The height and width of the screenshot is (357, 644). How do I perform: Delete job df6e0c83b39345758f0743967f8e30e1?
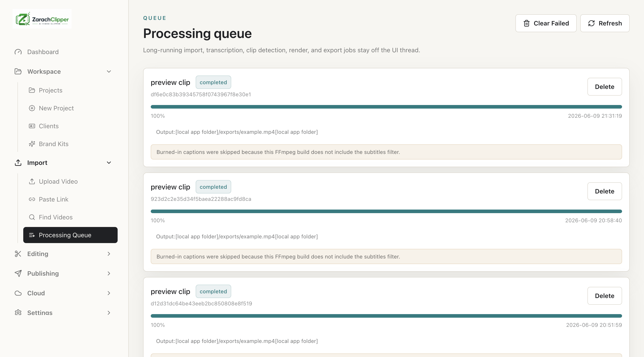604,87
